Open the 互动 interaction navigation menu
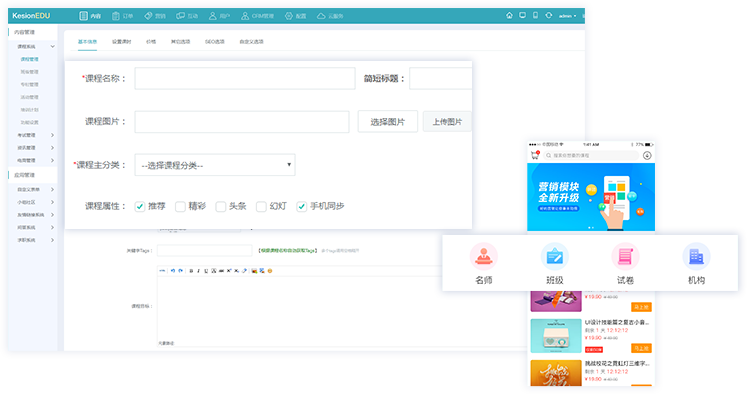This screenshot has width=747, height=394. coord(187,16)
